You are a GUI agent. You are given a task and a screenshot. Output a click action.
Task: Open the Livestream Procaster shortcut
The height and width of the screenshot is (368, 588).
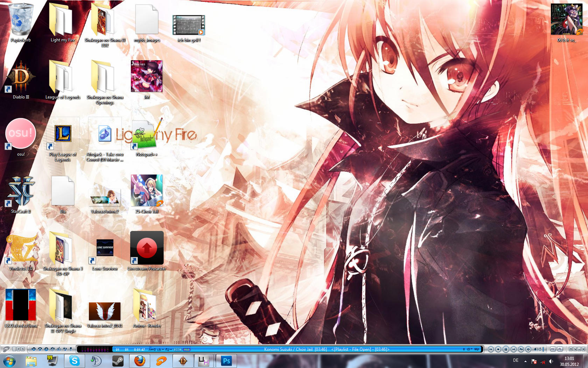tap(147, 248)
